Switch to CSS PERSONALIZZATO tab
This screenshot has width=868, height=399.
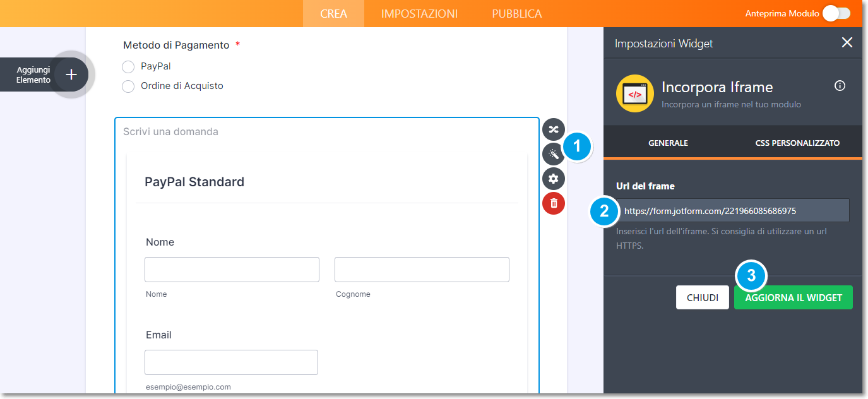(x=797, y=143)
